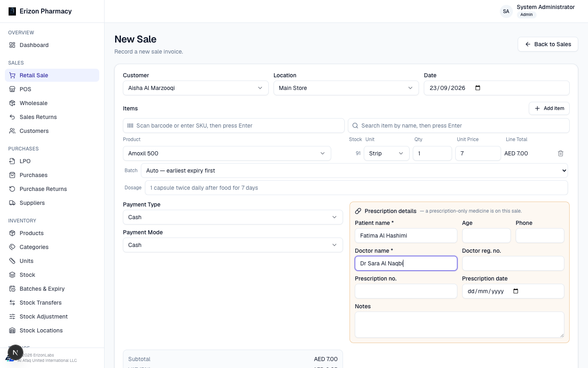The width and height of the screenshot is (588, 368).
Task: Expand the Location dropdown set to Main Store
Action: pyautogui.click(x=346, y=88)
